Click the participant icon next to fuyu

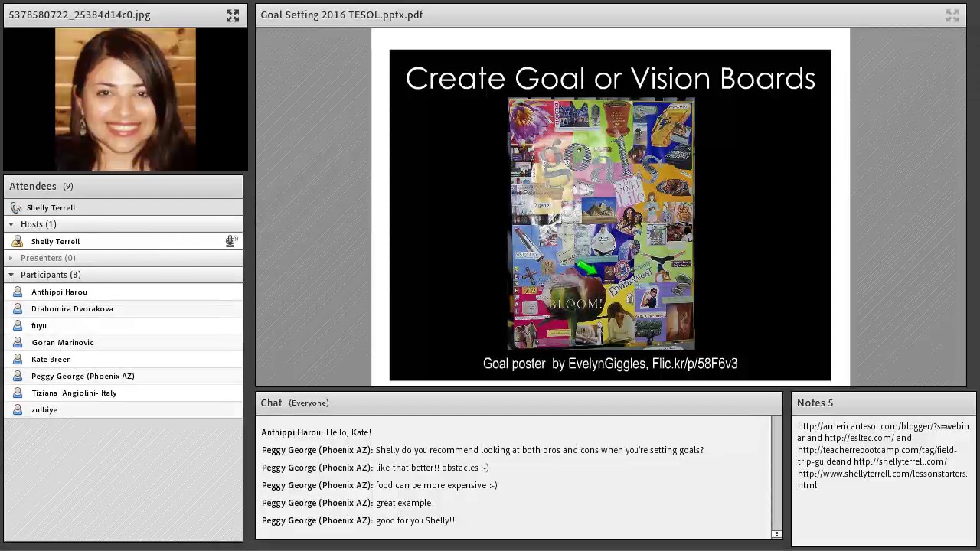[18, 326]
